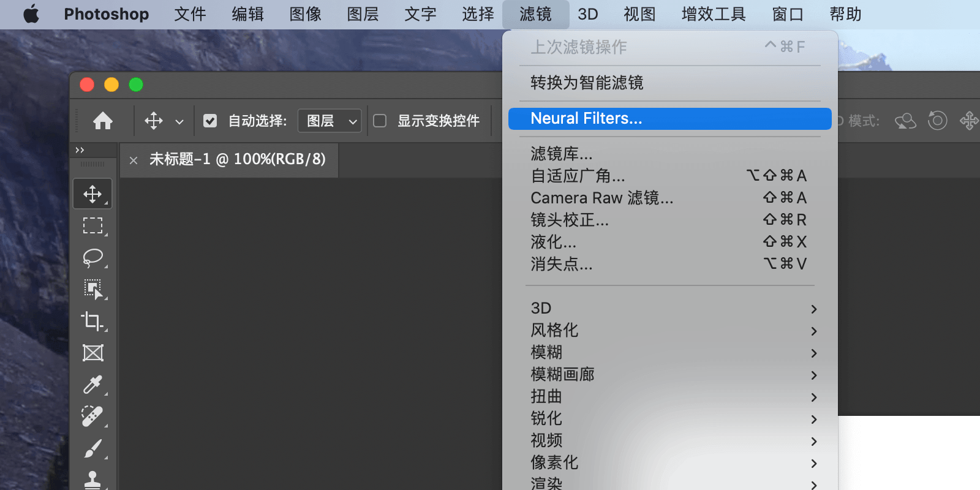Open the 文件 menu
Image resolution: width=980 pixels, height=490 pixels.
[190, 14]
